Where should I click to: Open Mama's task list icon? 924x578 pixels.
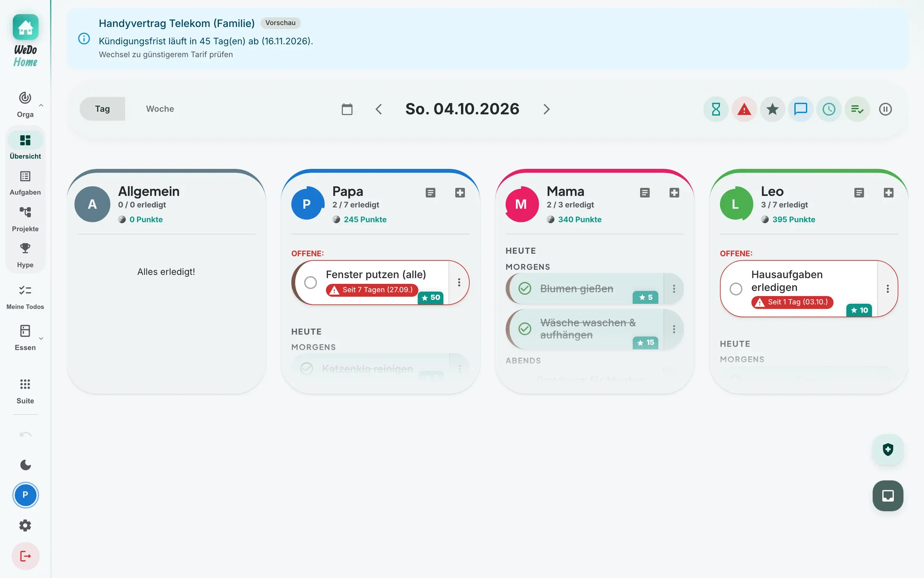[645, 193]
